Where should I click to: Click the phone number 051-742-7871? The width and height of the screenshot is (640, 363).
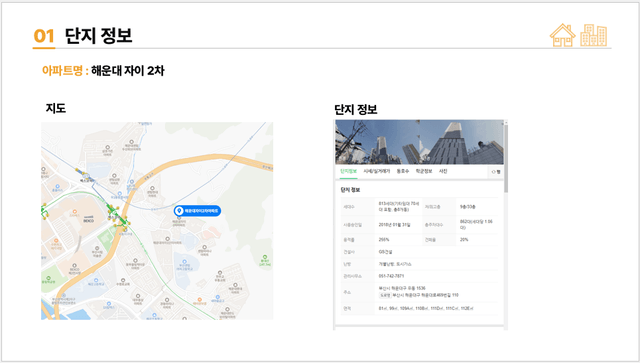tap(391, 276)
